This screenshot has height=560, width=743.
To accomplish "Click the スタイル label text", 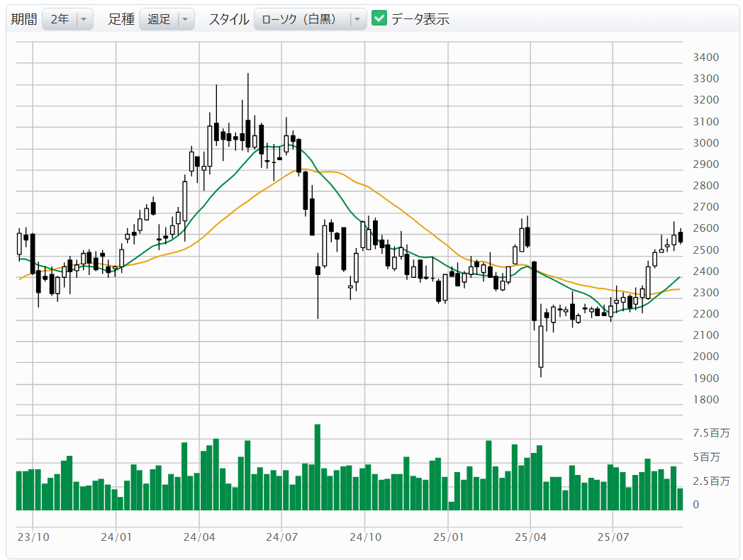I will point(228,19).
